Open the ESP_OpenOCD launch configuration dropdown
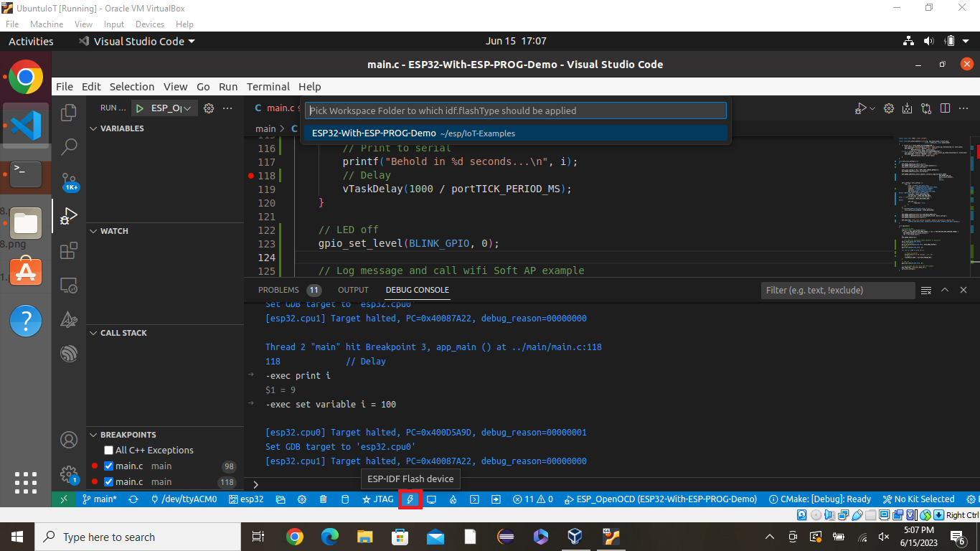 point(171,108)
